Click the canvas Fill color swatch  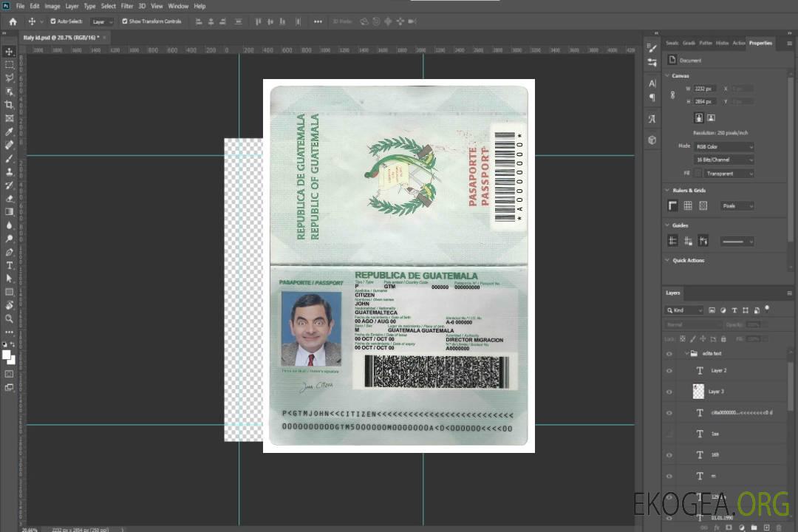(698, 174)
